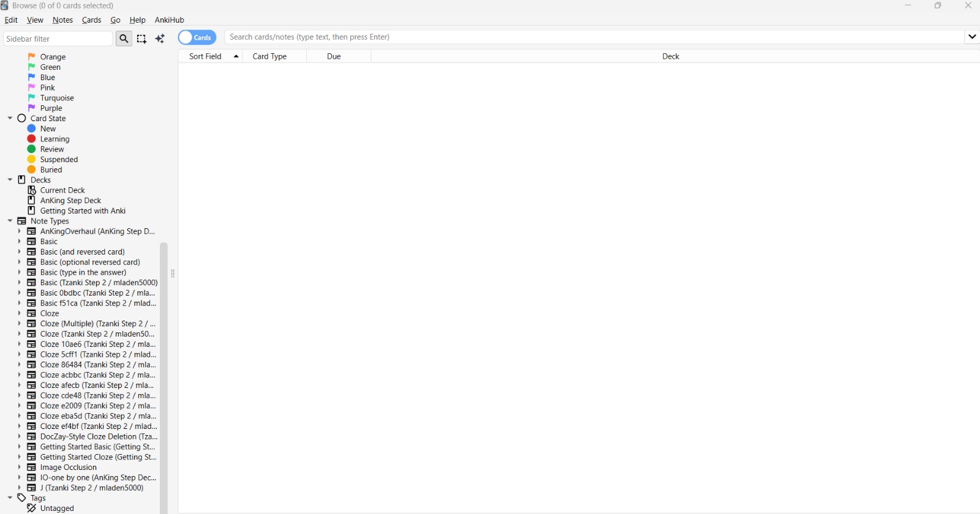Click the AnKing Step Deck icon
This screenshot has height=514, width=980.
32,201
